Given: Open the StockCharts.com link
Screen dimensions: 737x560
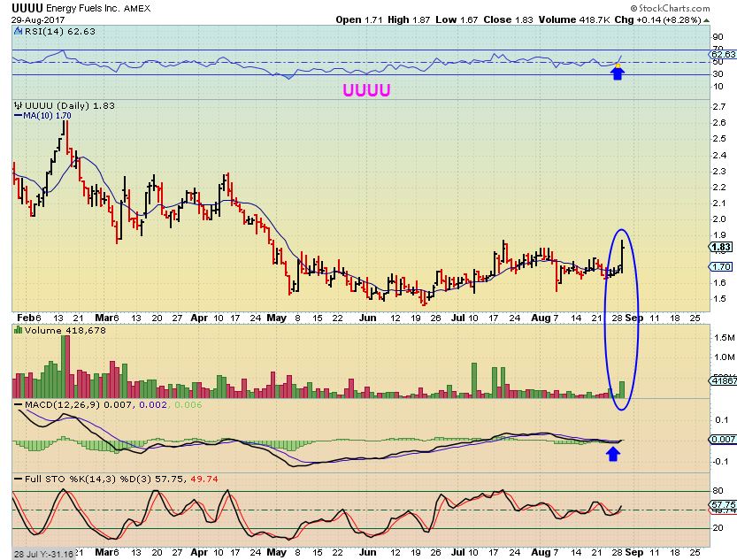Looking at the screenshot, I should point(670,8).
